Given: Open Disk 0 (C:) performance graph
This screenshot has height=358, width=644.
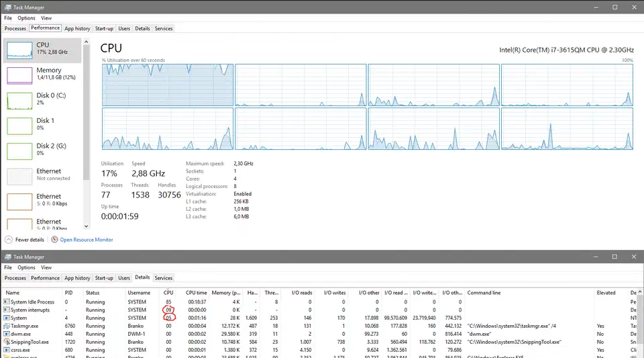Looking at the screenshot, I should tap(19, 101).
